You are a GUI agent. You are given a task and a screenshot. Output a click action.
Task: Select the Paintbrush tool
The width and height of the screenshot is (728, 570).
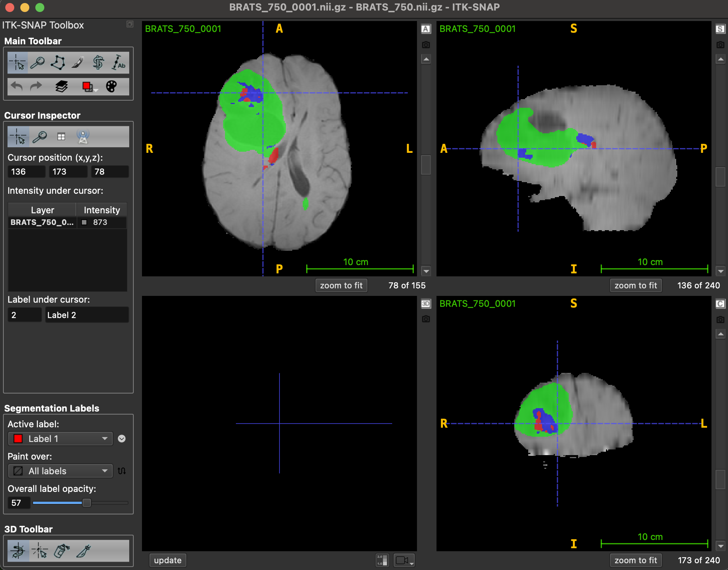tap(78, 63)
